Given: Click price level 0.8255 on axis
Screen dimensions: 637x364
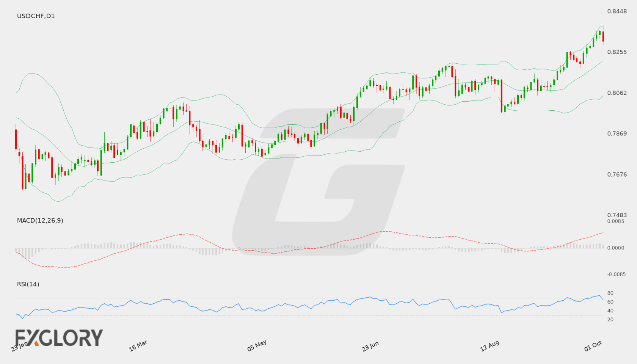Looking at the screenshot, I should click(x=617, y=52).
